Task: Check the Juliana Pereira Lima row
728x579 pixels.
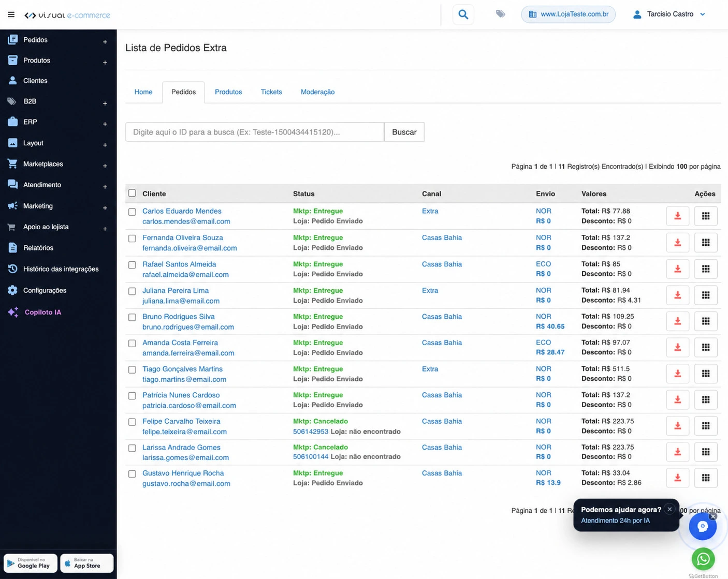Action: coord(132,291)
